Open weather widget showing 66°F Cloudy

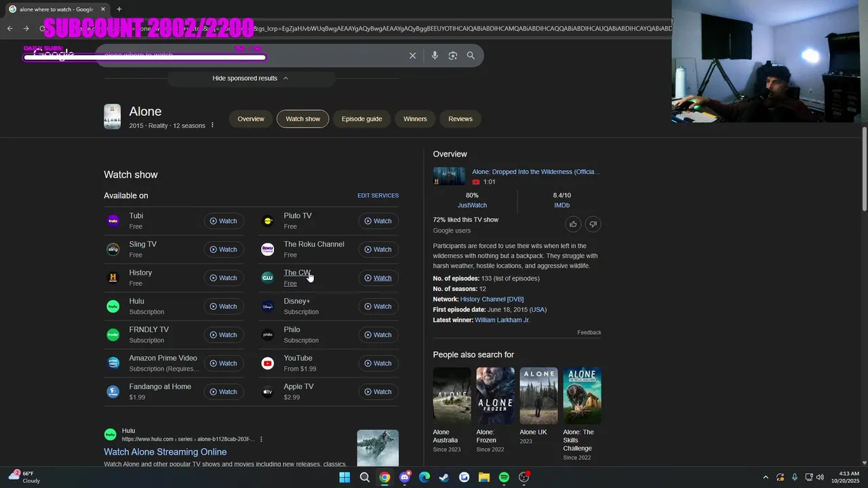pos(24,477)
